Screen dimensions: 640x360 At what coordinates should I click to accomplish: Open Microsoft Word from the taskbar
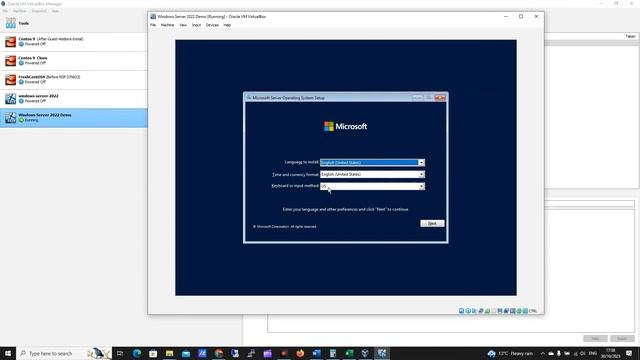click(x=316, y=353)
